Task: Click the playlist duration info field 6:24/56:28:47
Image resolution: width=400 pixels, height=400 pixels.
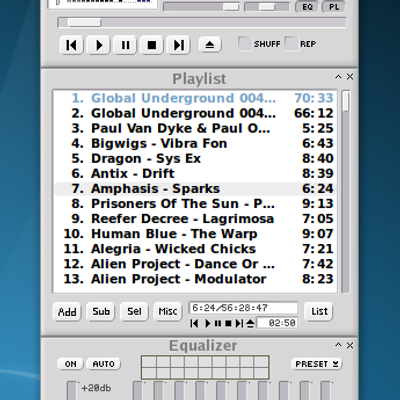Action: [x=243, y=308]
